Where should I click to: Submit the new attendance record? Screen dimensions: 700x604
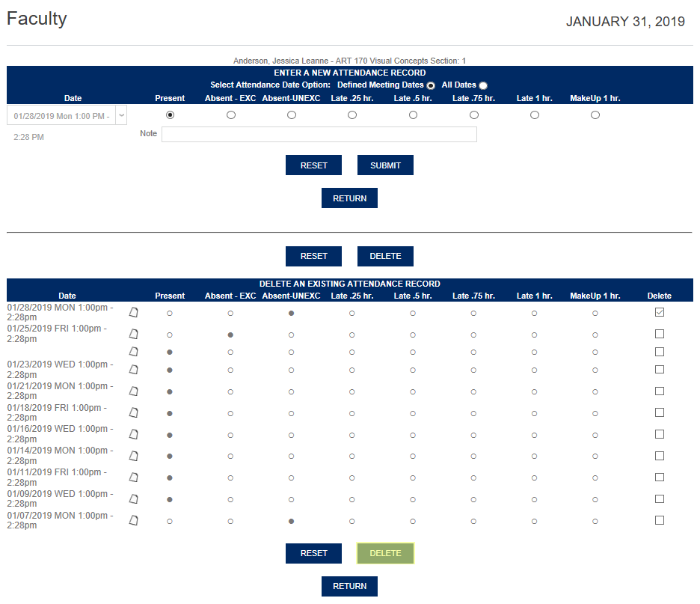(385, 165)
